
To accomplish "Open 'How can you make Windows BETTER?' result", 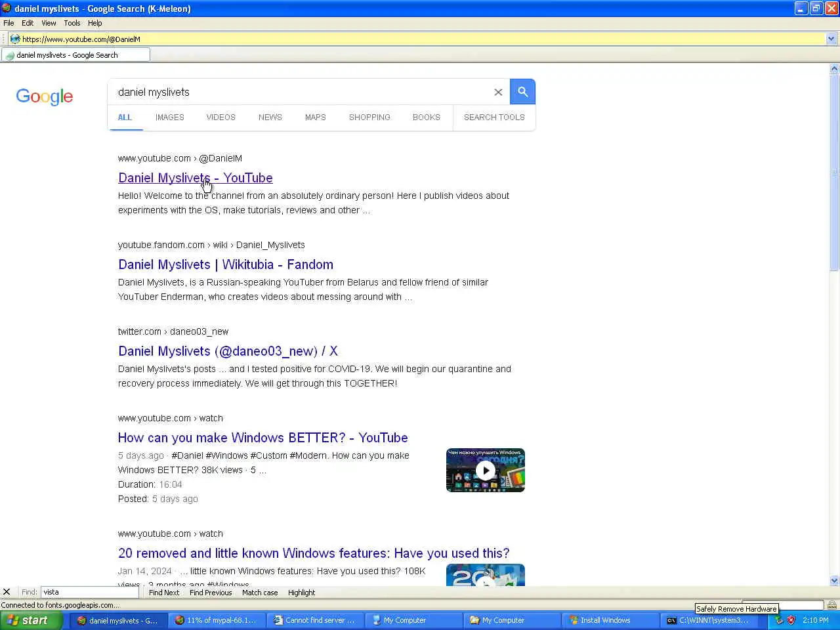I will coord(262,438).
